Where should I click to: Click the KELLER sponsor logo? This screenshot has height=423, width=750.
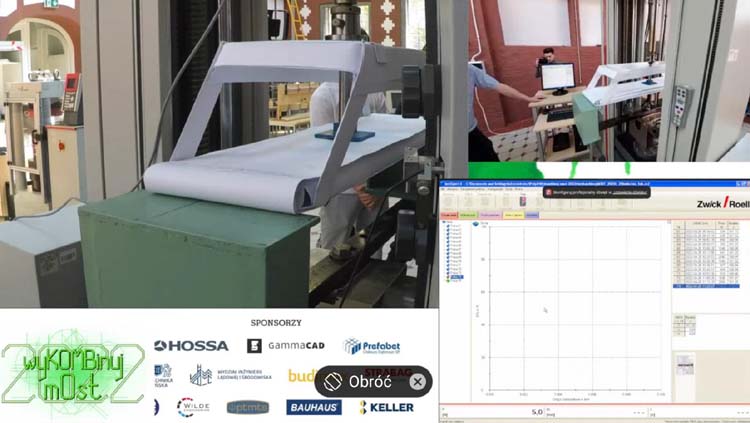point(386,407)
